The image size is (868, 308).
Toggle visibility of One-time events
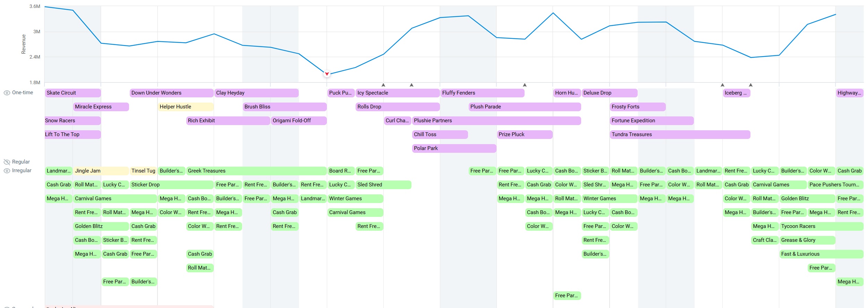click(7, 93)
